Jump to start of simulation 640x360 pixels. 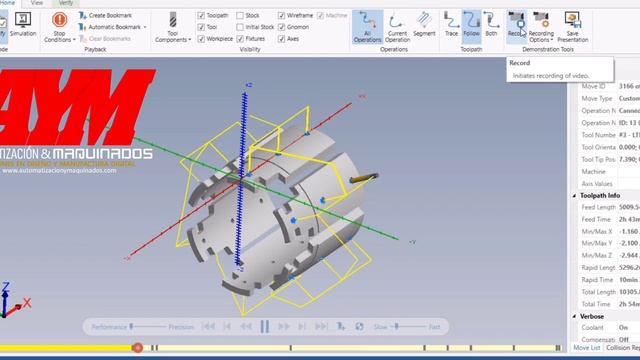[208, 327]
